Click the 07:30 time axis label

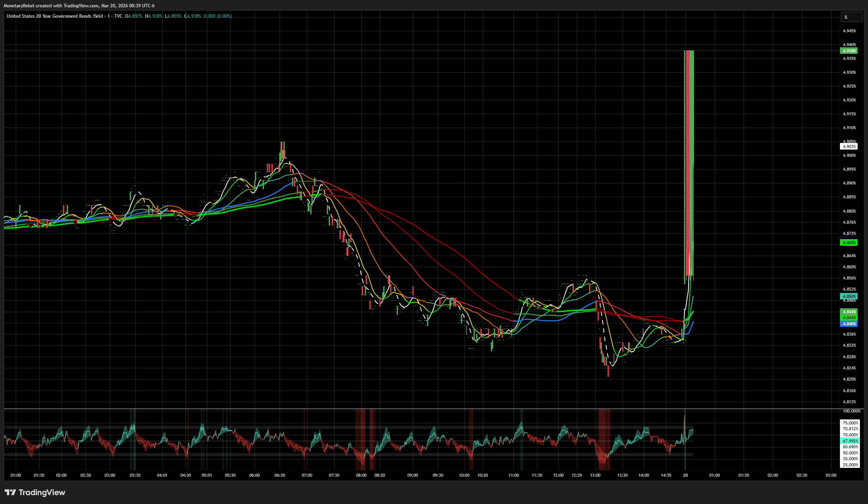(334, 475)
